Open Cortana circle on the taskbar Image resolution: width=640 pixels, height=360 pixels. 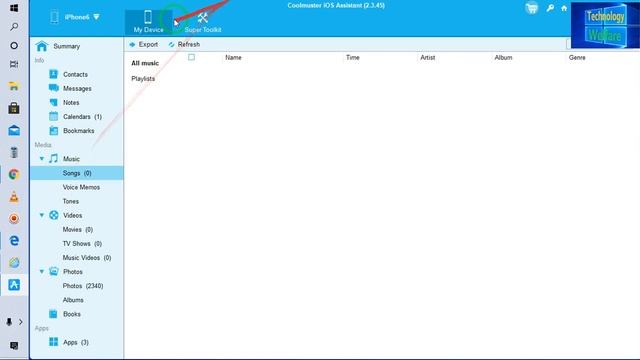(14, 45)
